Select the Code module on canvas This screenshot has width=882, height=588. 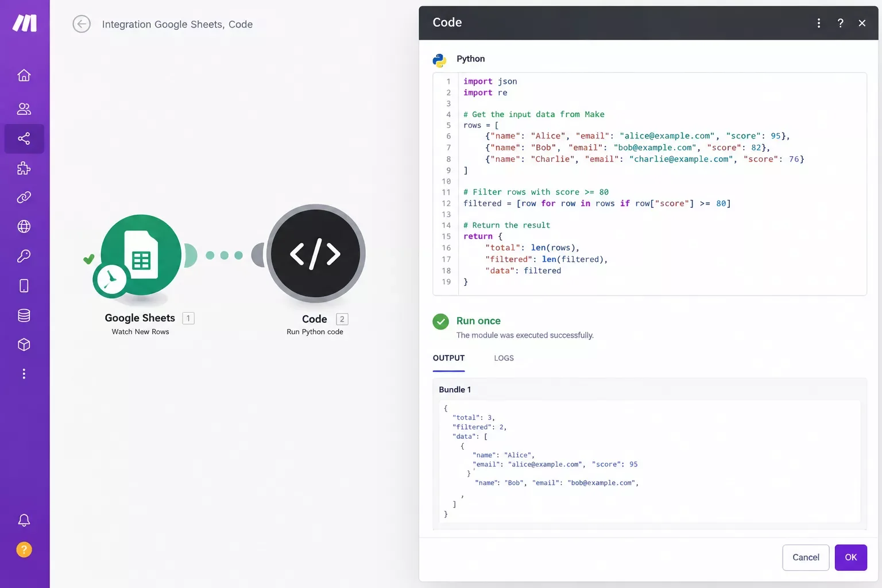click(316, 254)
